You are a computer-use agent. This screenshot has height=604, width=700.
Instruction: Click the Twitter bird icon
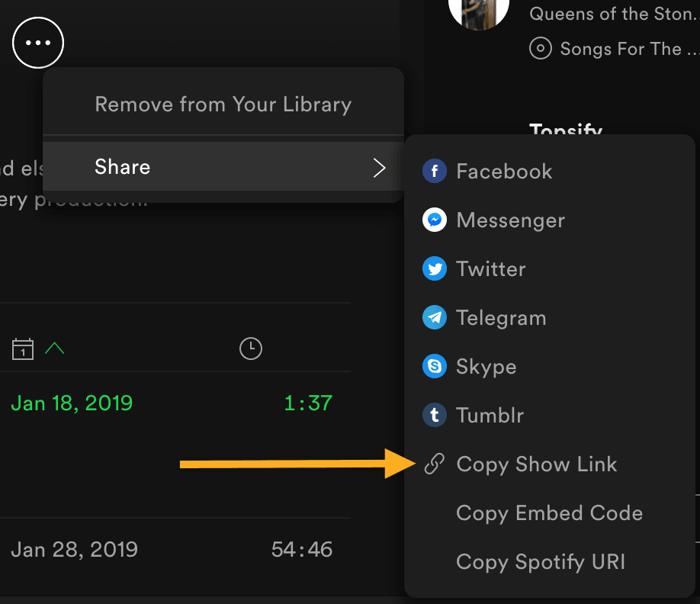435,269
